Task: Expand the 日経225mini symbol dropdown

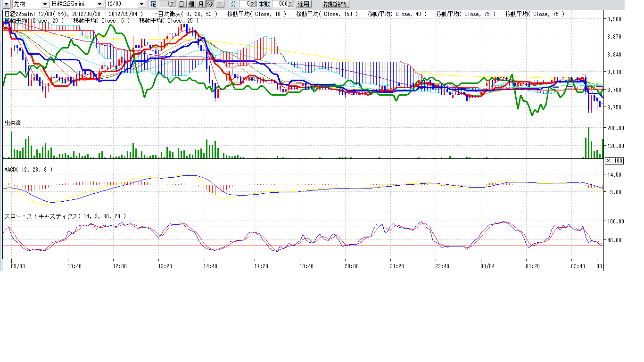Action: (x=99, y=4)
